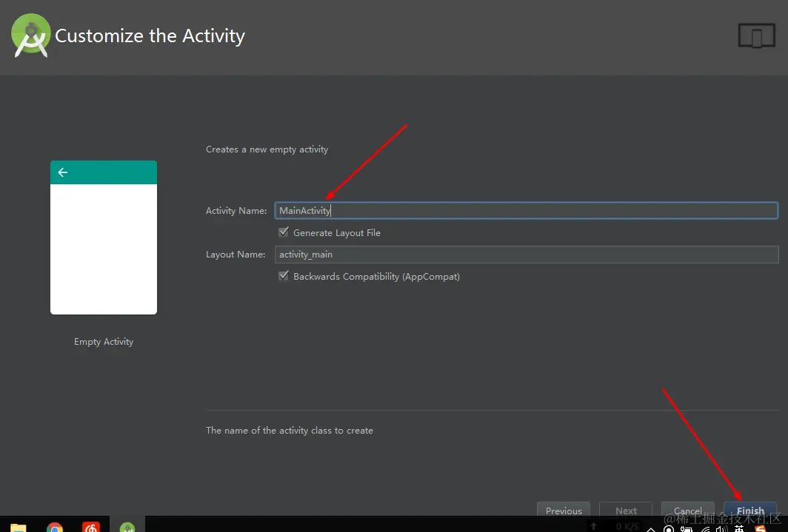
Task: Click the Next button
Action: [x=626, y=510]
